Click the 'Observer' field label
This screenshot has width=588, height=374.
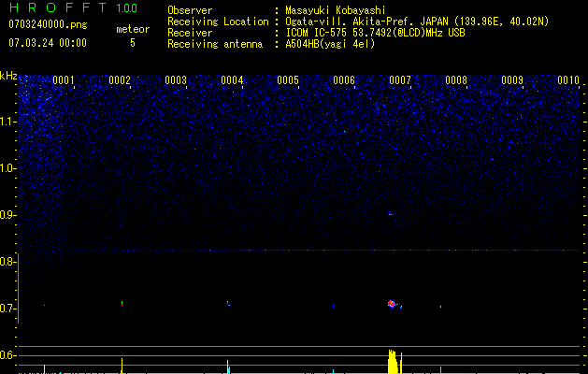click(x=190, y=10)
